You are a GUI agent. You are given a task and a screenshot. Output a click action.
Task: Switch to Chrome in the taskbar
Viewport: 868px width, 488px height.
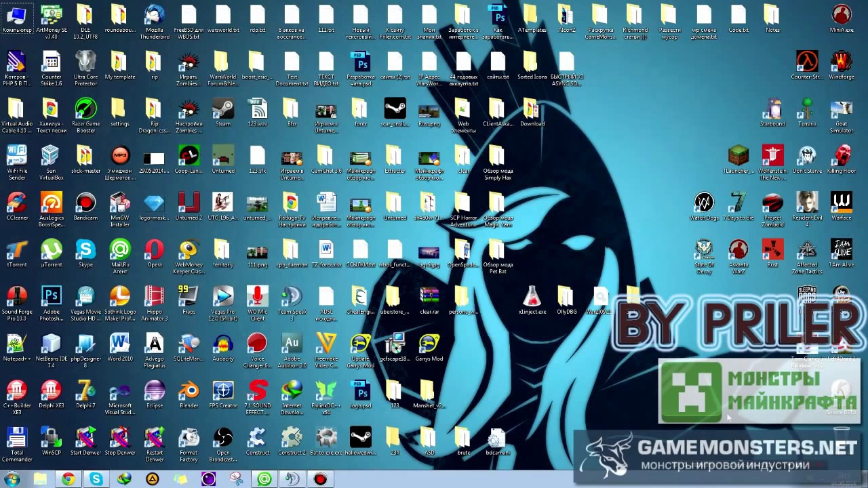[x=68, y=479]
